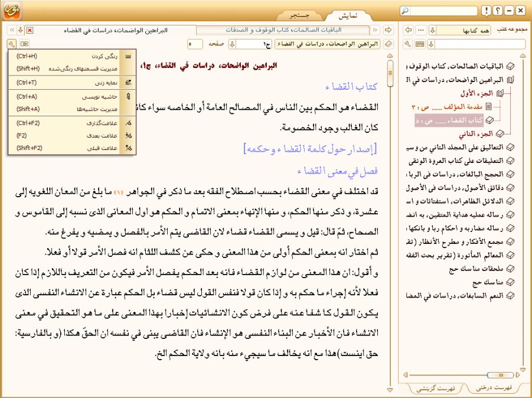Click the keyboard icon beside the tree search field
The image size is (532, 398).
coord(420,44)
